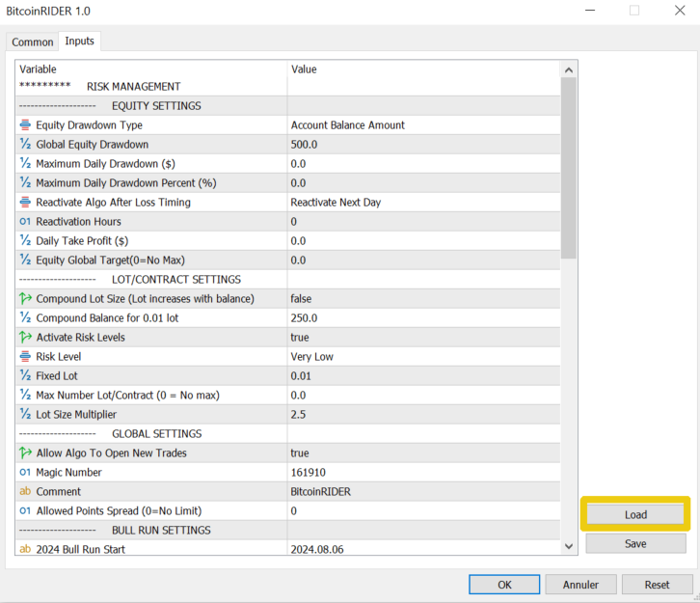Viewport: 700px width, 603px height.
Task: Select the GLOBAL SETTINGS section row
Action: (x=287, y=434)
